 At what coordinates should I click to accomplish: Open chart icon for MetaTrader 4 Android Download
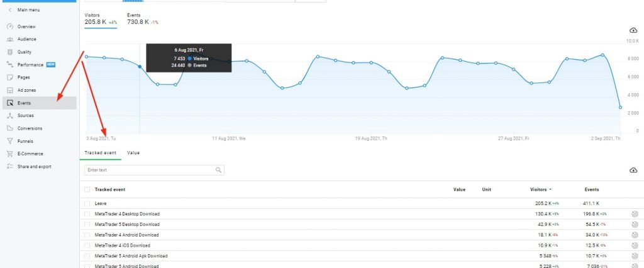(635, 235)
